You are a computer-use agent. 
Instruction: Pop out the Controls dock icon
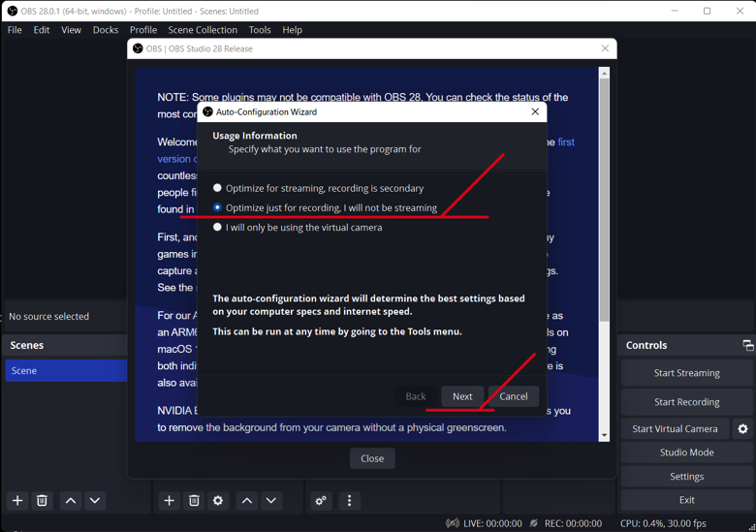click(748, 345)
